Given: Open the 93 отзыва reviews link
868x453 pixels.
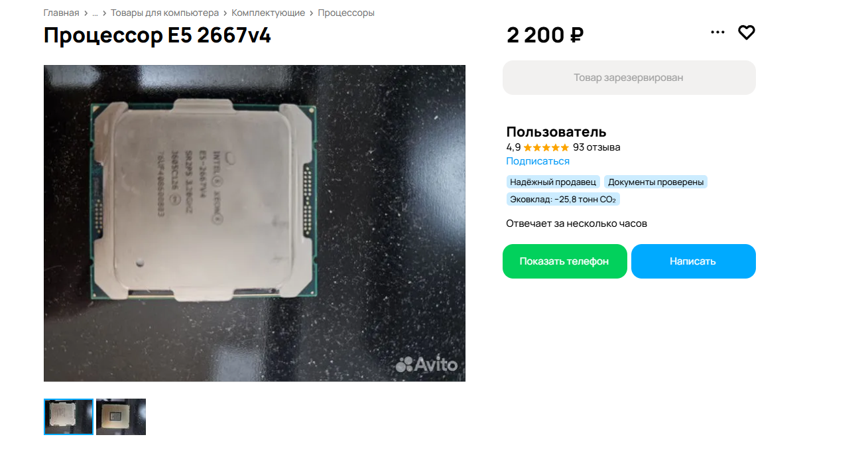Looking at the screenshot, I should [597, 147].
